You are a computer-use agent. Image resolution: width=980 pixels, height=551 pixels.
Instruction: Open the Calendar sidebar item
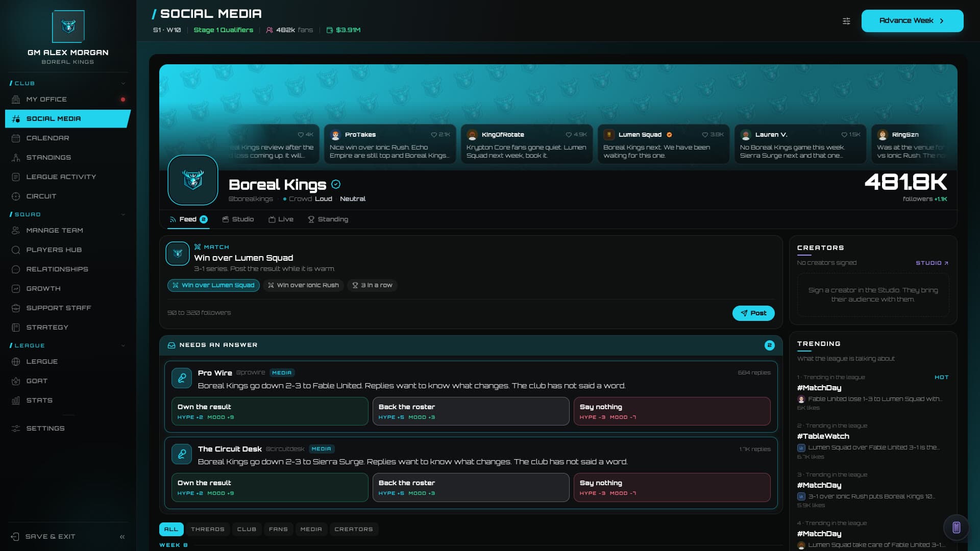(x=68, y=138)
